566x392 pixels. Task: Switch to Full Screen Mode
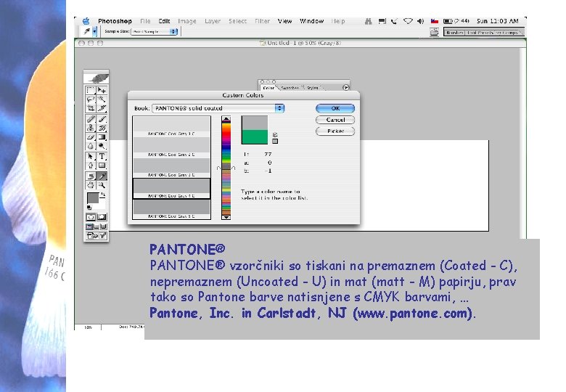[104, 226]
